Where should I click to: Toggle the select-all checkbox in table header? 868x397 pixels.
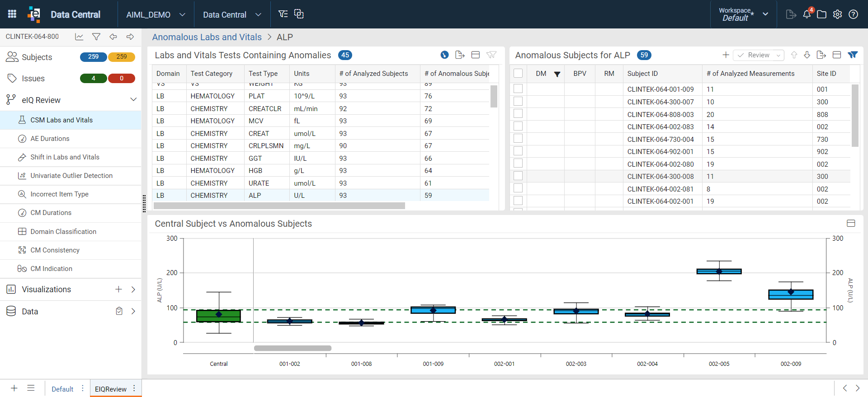518,73
